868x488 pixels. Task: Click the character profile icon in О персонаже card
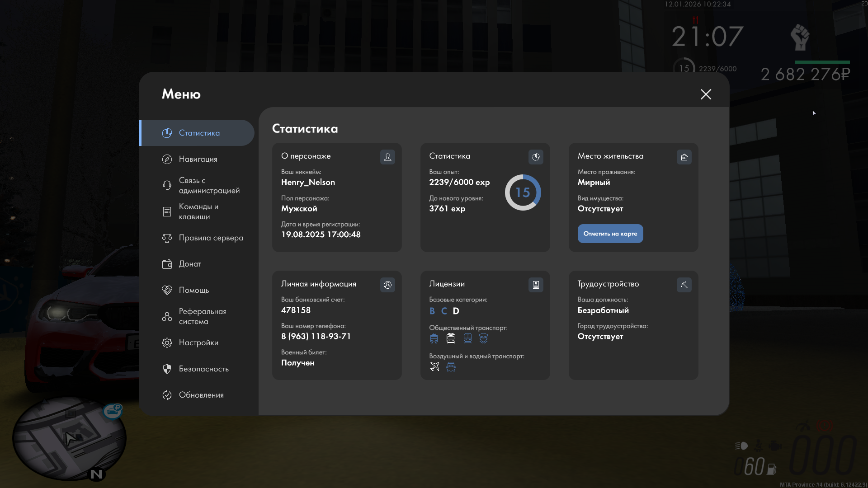pos(387,157)
